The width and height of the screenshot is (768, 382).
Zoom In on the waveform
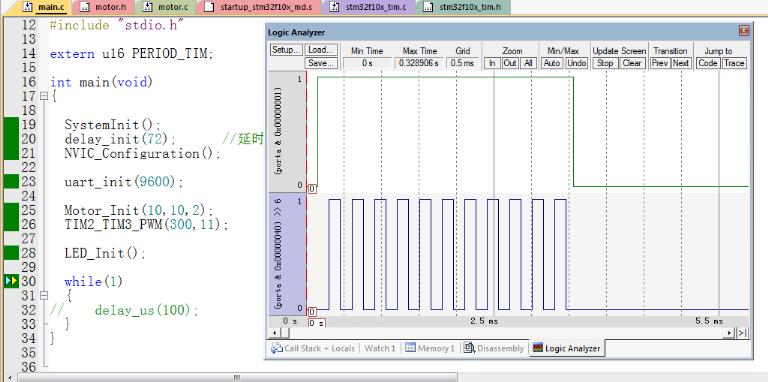pyautogui.click(x=492, y=63)
